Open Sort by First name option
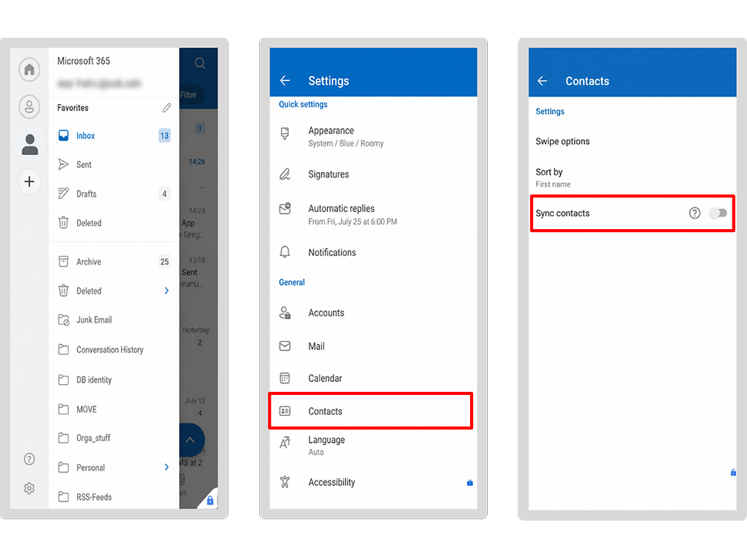 tap(632, 177)
